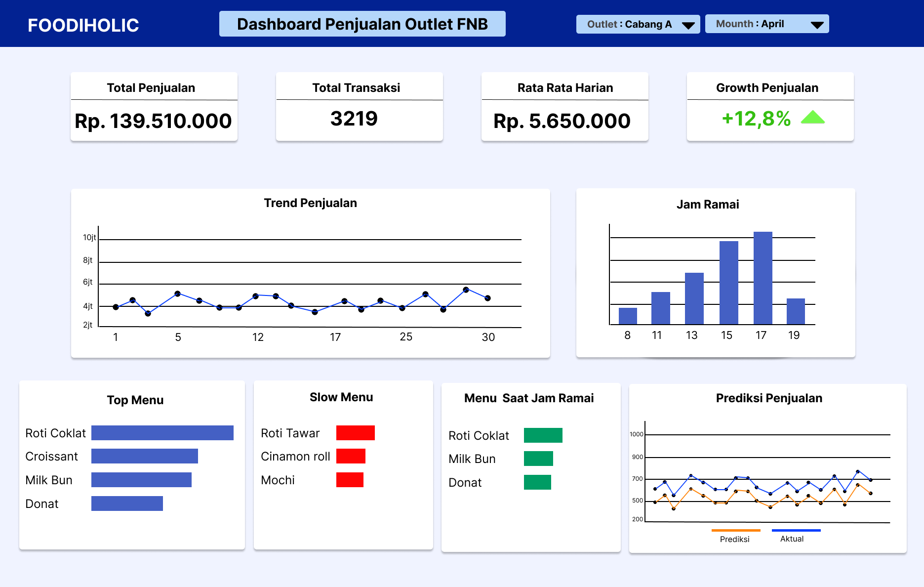Click the blue Aktual legend marker
The width and height of the screenshot is (924, 587).
coord(796,530)
